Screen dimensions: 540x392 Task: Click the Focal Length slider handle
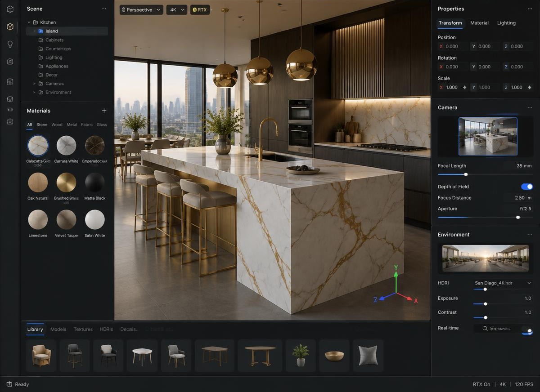point(466,174)
